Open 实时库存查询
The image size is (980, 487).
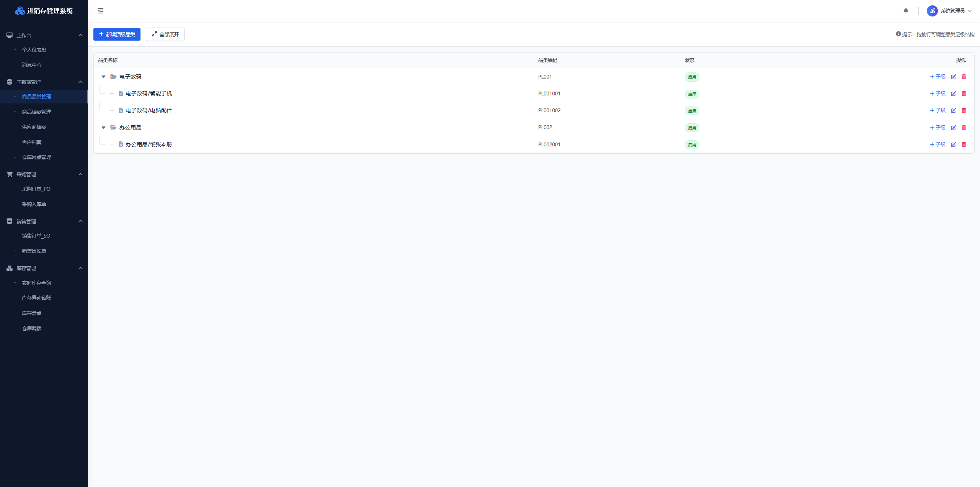44,283
